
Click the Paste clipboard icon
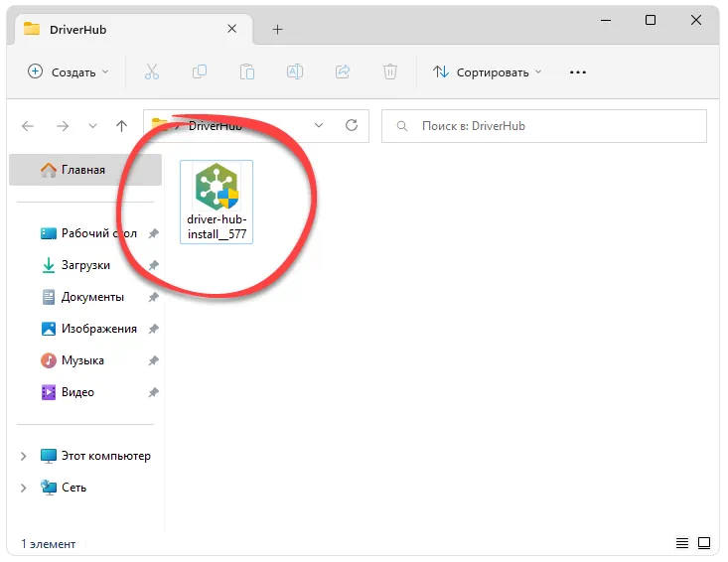[247, 71]
